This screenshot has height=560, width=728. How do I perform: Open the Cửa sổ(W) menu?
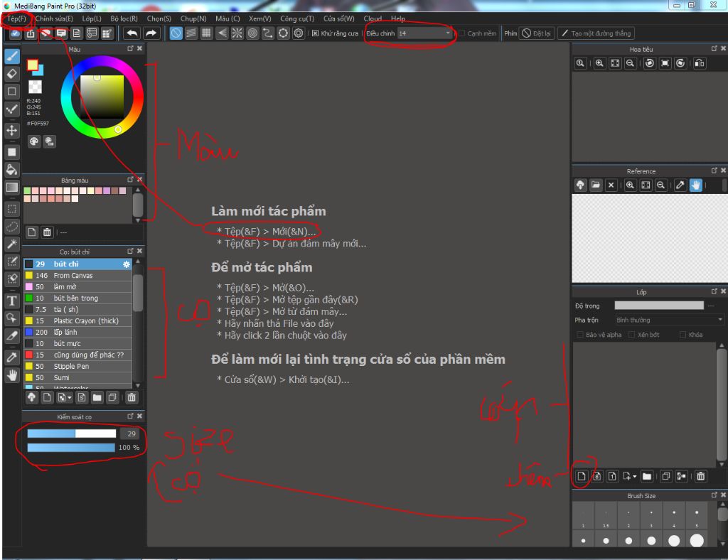(x=339, y=18)
